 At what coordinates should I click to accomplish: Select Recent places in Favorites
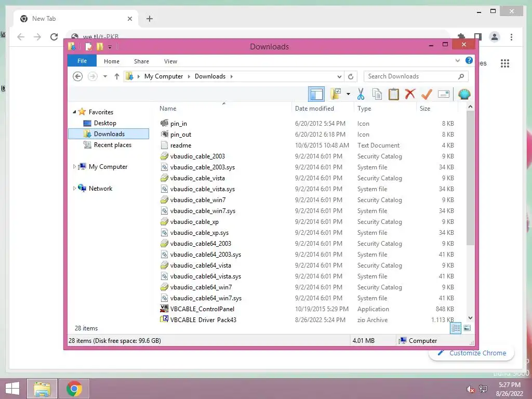(x=113, y=145)
